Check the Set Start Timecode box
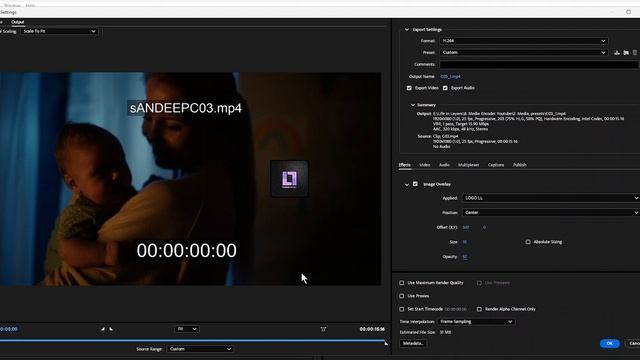 (x=402, y=309)
